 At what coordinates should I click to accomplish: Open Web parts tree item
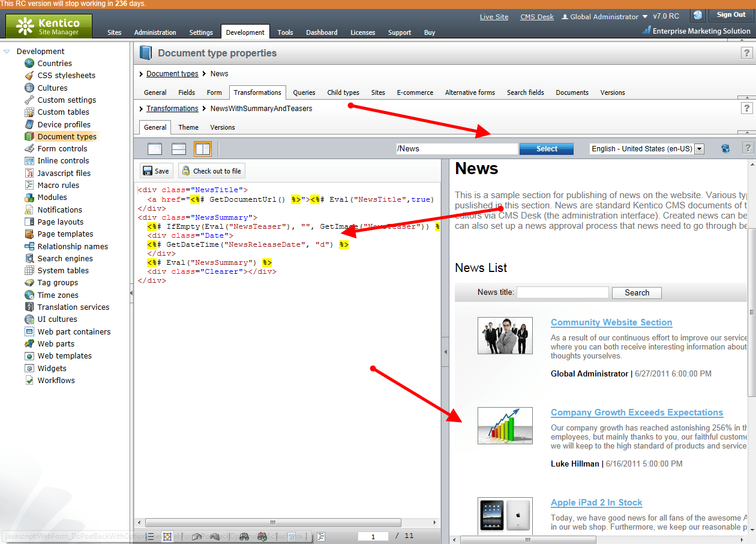pyautogui.click(x=56, y=344)
